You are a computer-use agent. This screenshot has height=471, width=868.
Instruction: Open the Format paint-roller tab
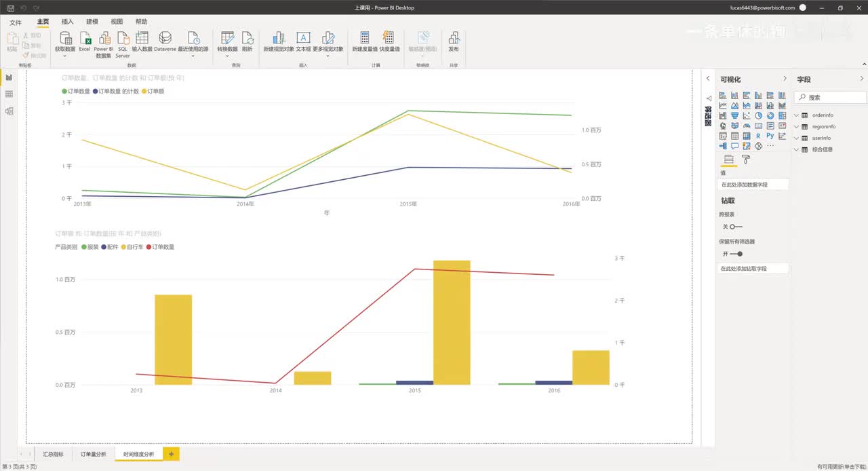tap(745, 159)
